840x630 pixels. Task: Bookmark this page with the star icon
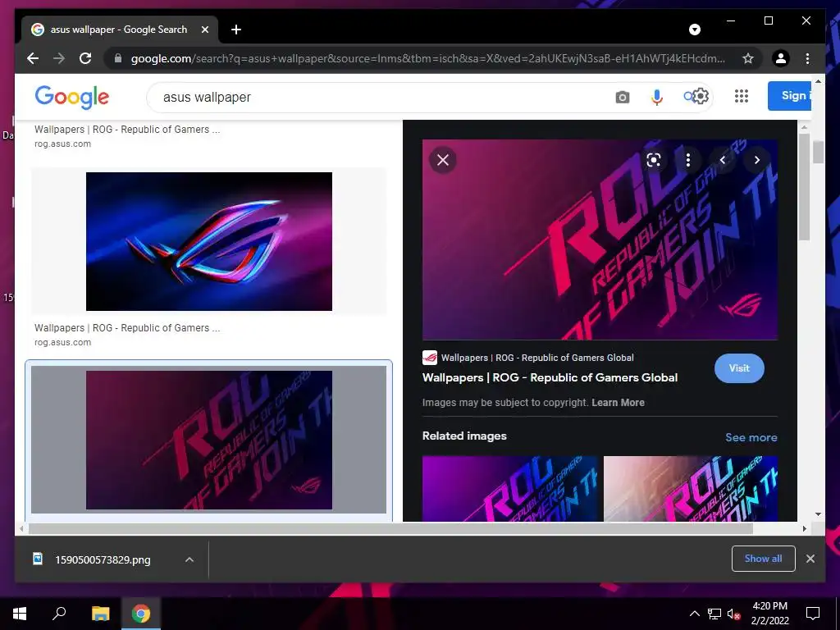click(x=748, y=58)
